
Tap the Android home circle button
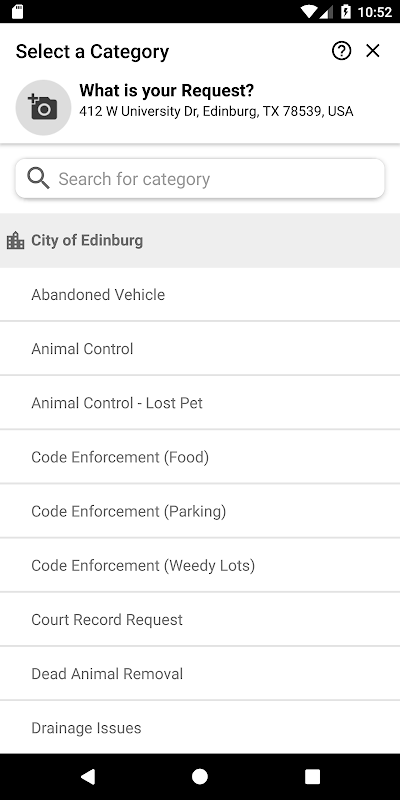click(199, 777)
